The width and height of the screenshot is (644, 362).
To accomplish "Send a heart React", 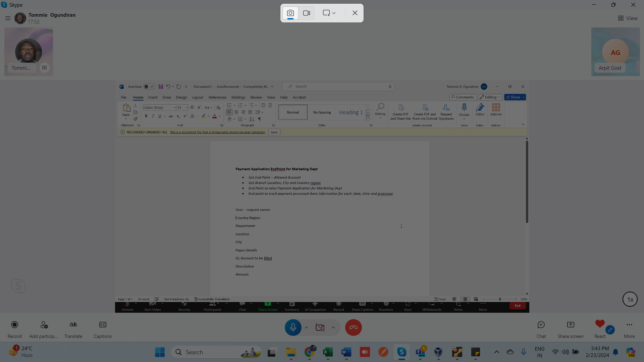I will (x=600, y=324).
